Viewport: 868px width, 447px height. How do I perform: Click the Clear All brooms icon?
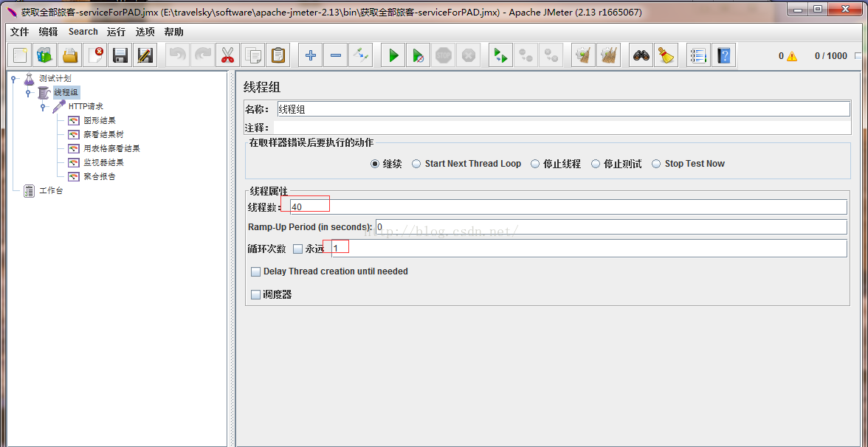click(609, 55)
